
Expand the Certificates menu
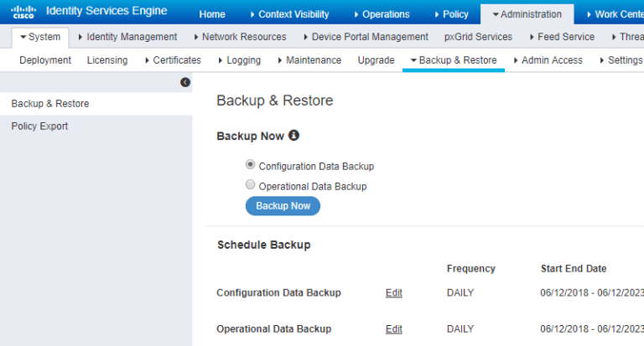click(x=174, y=60)
